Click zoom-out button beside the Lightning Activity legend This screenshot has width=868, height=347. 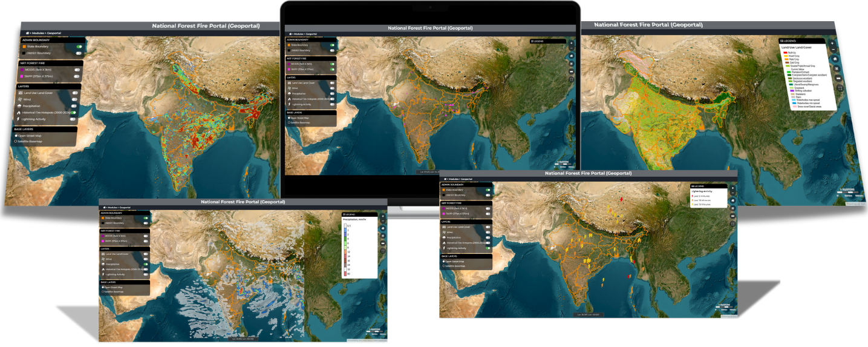(733, 193)
